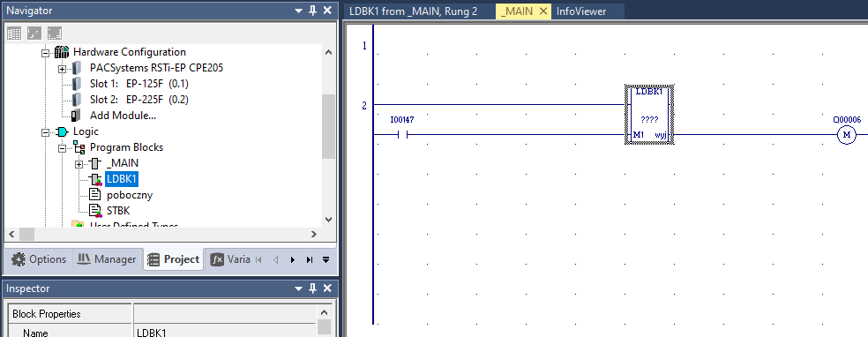This screenshot has height=337, width=868.
Task: Select the Logic node icon
Action: [62, 131]
